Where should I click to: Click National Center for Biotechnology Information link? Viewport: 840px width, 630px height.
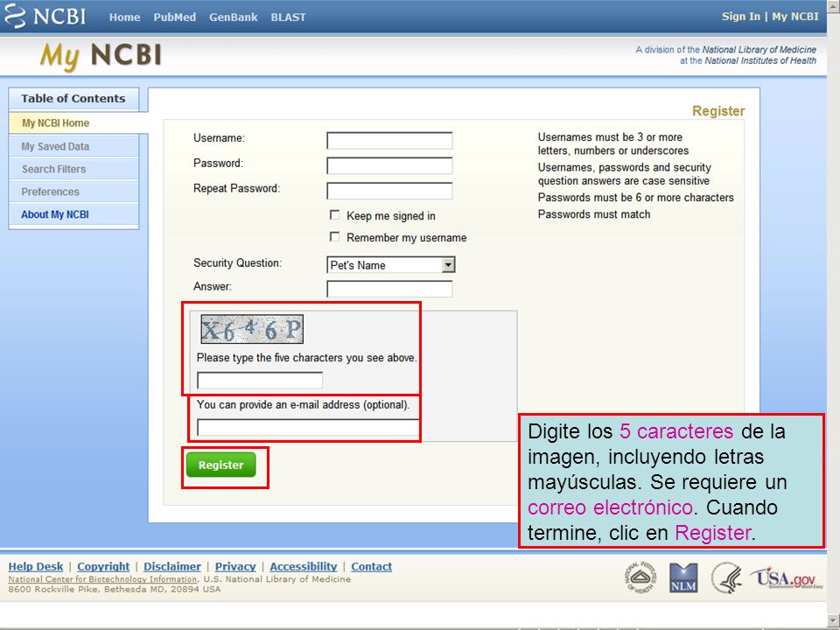point(102,579)
